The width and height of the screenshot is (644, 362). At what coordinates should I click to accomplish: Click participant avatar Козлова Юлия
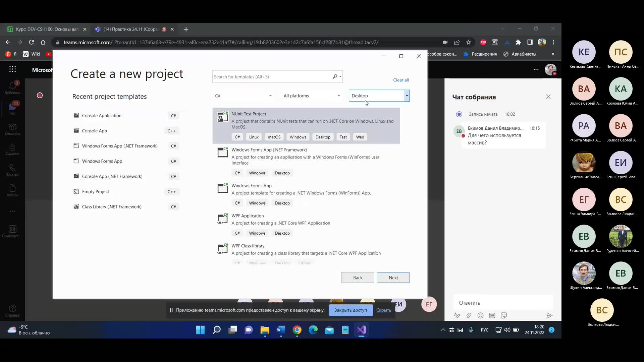pos(621,89)
